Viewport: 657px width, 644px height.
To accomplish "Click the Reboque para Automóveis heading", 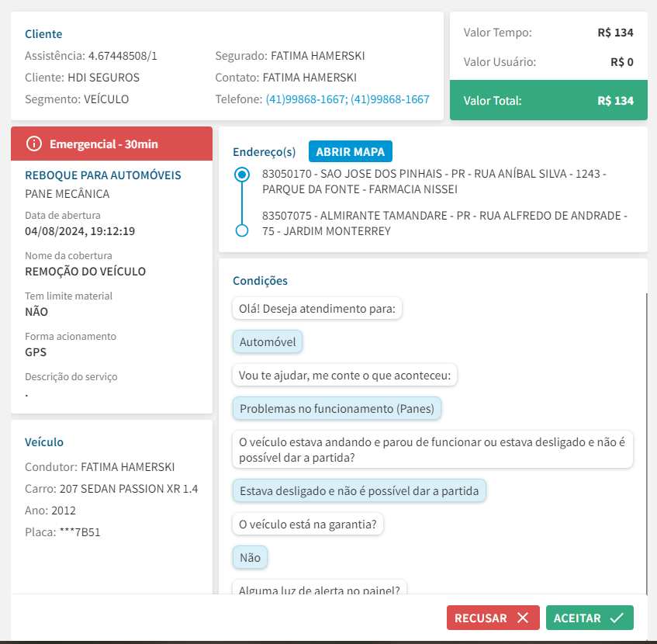I will [103, 175].
